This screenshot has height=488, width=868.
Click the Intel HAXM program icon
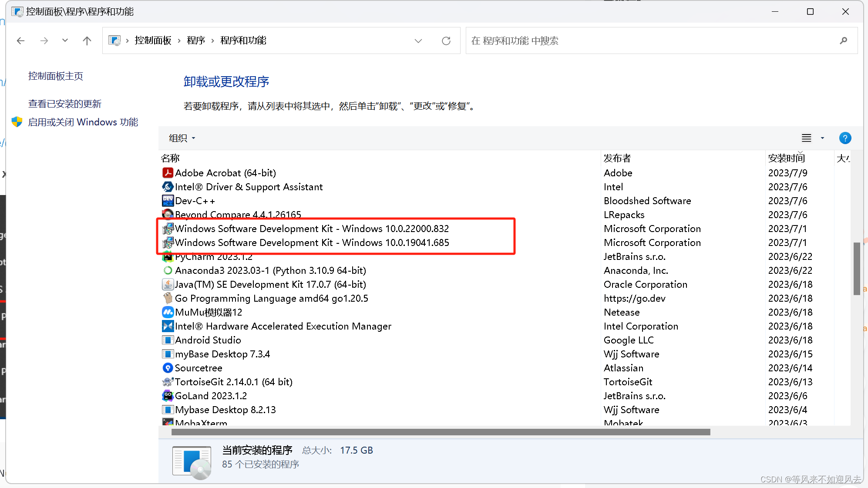click(168, 326)
